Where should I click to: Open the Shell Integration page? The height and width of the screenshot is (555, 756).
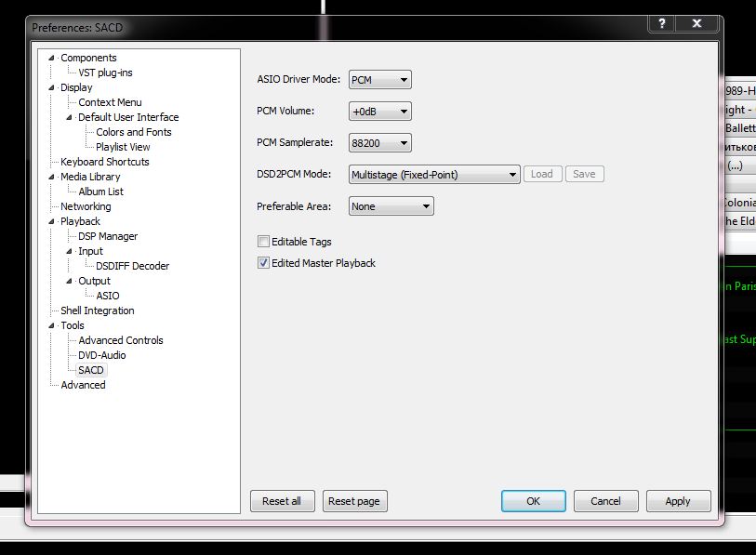coord(98,311)
